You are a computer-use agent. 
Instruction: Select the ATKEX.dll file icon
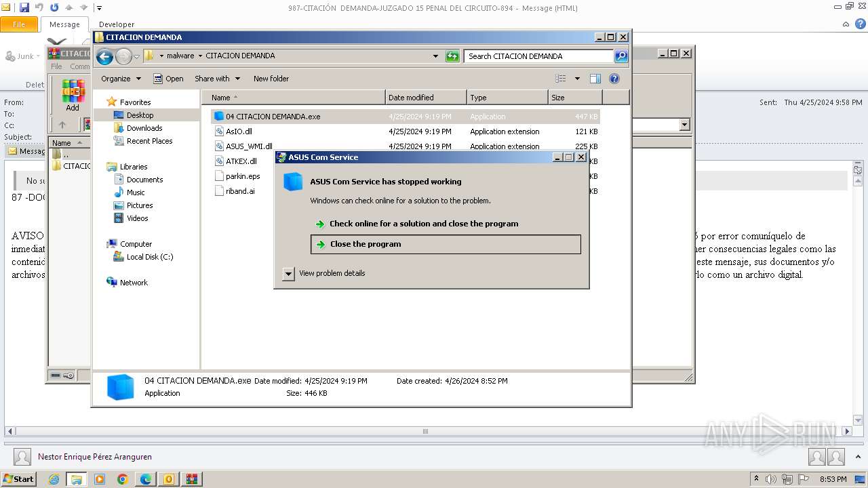pyautogui.click(x=219, y=161)
